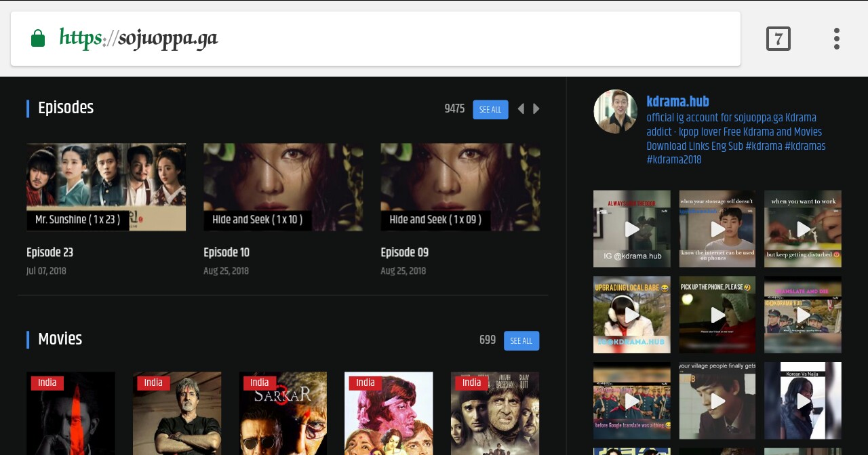Open the tab switcher showing 7 tabs
The width and height of the screenshot is (868, 455).
(778, 39)
